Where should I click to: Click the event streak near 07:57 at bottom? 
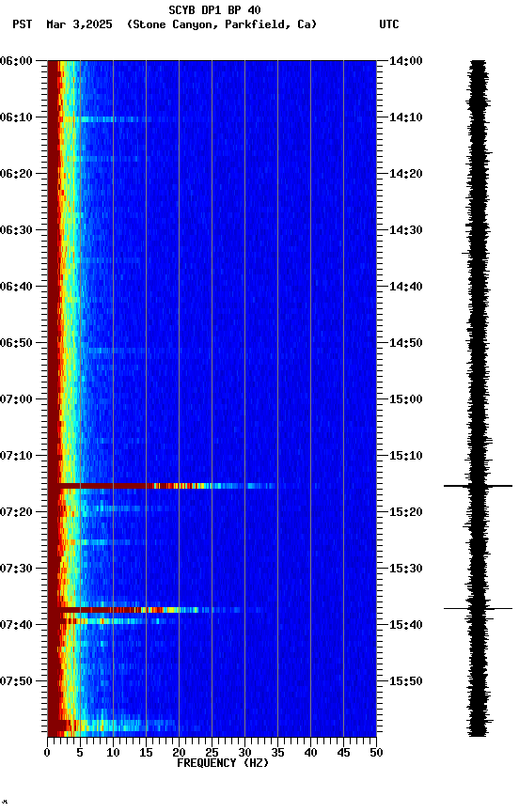117,725
